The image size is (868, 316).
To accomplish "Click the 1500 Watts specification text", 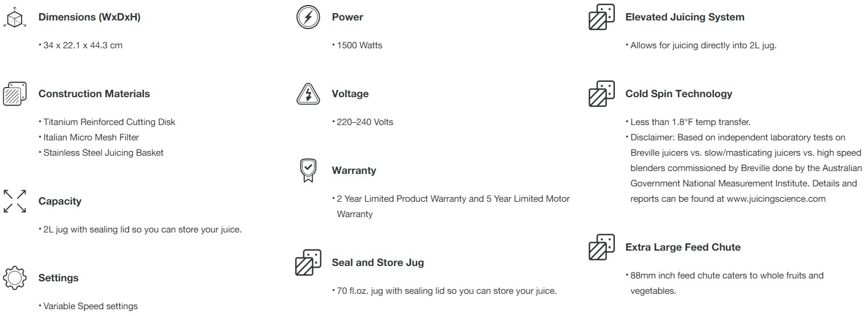I will (x=359, y=45).
